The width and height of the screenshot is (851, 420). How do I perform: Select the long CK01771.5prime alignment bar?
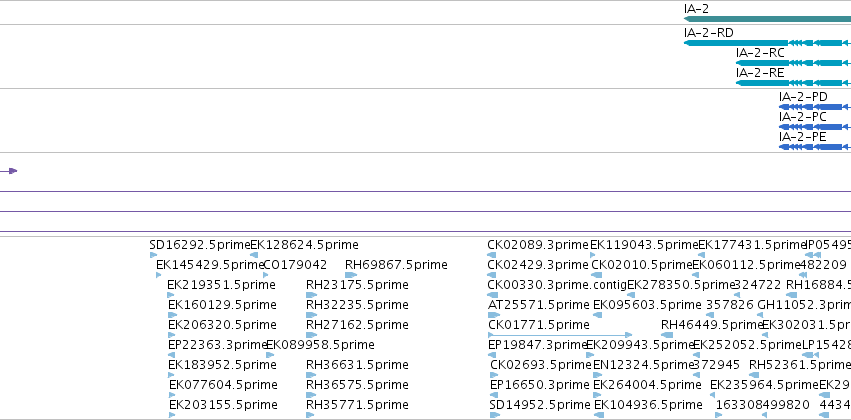(x=560, y=335)
